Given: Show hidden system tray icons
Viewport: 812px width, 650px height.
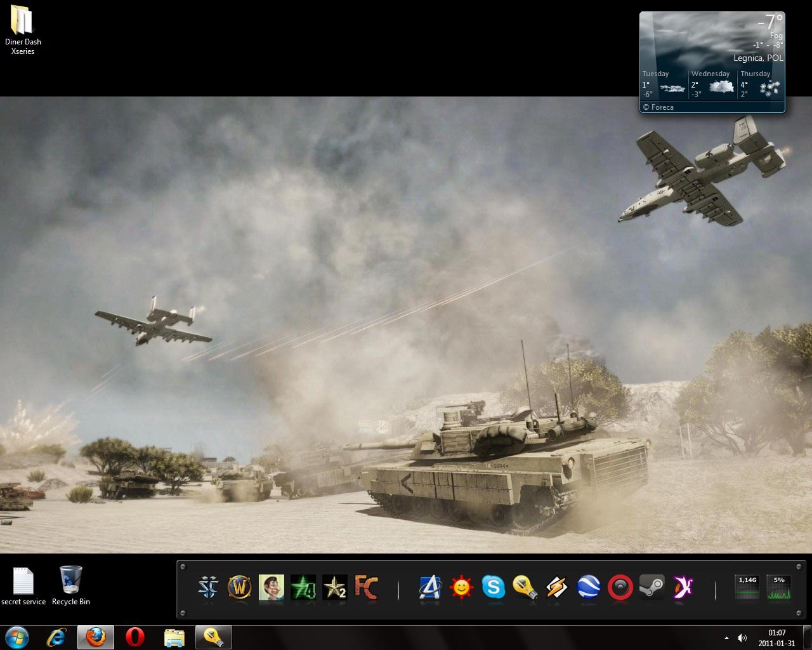Looking at the screenshot, I should (x=726, y=638).
